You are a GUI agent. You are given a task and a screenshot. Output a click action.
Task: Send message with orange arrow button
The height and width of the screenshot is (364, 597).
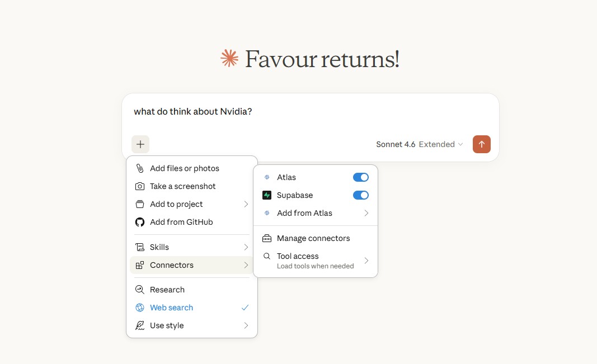coord(481,144)
